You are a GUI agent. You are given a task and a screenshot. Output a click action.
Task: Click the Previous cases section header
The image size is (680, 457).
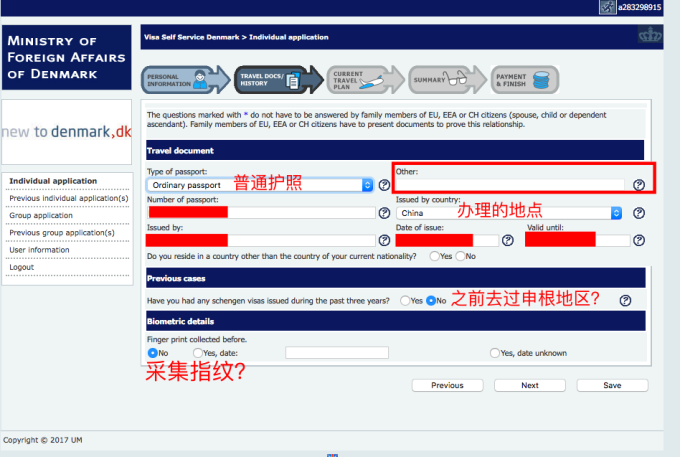396,278
